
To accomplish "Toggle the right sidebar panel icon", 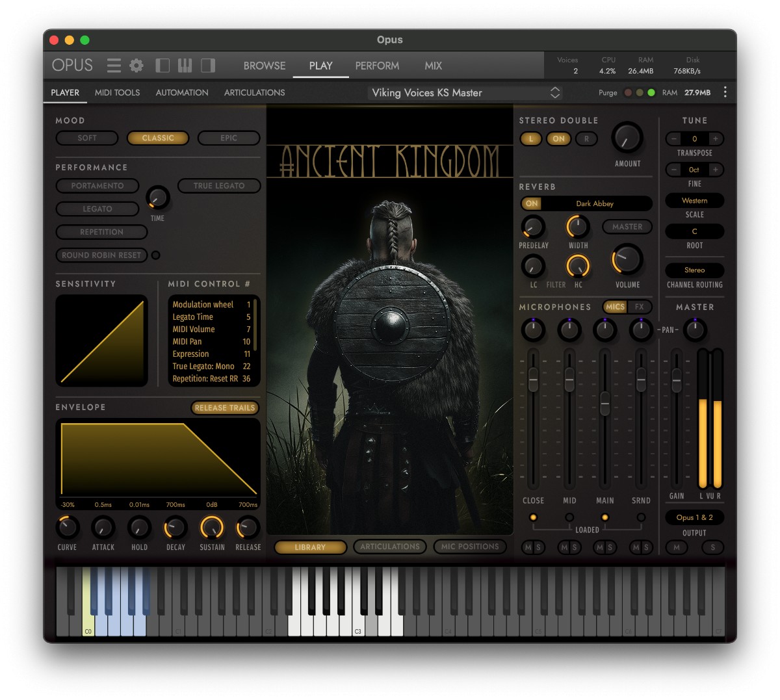I will 208,66.
